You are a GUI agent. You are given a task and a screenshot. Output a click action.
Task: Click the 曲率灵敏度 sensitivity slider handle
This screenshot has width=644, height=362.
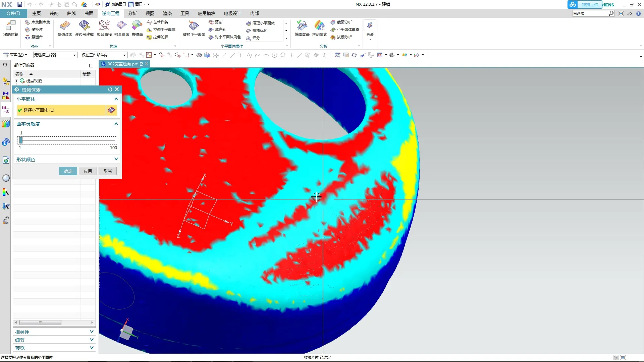coord(21,140)
